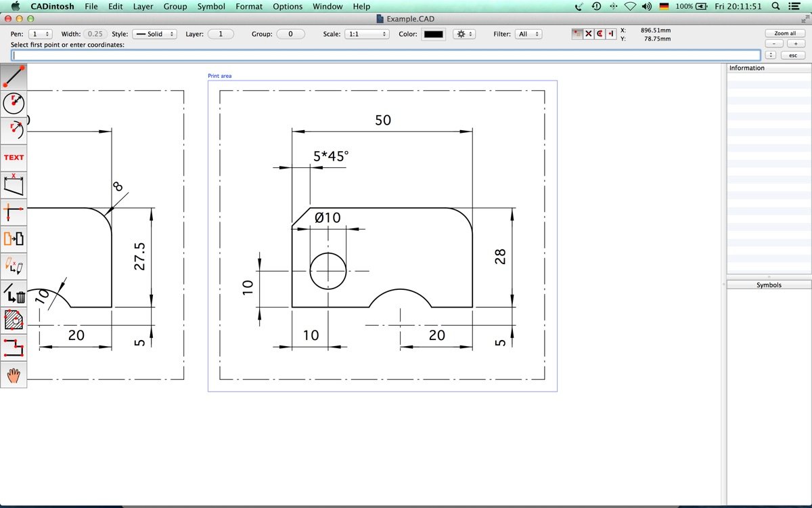The width and height of the screenshot is (812, 508).
Task: Toggle the X delete snap option
Action: (587, 33)
